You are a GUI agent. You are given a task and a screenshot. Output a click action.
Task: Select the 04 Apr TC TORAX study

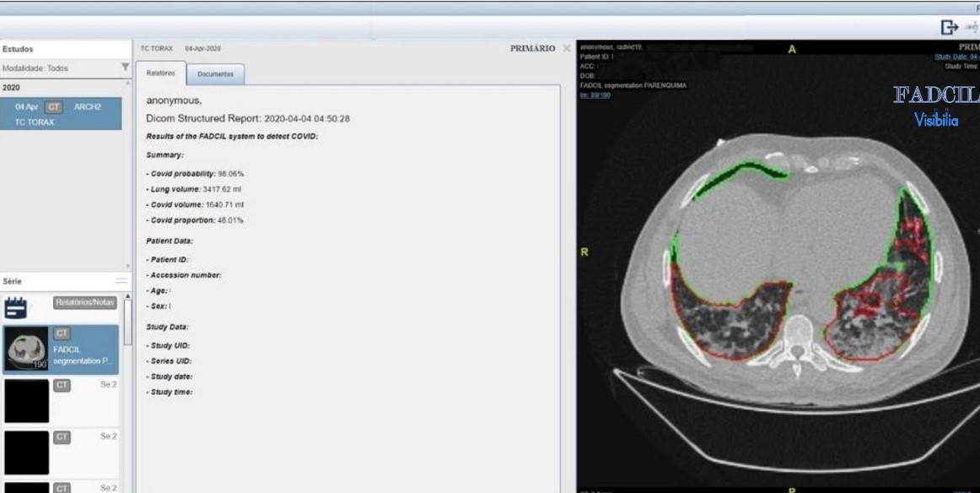coord(61,114)
